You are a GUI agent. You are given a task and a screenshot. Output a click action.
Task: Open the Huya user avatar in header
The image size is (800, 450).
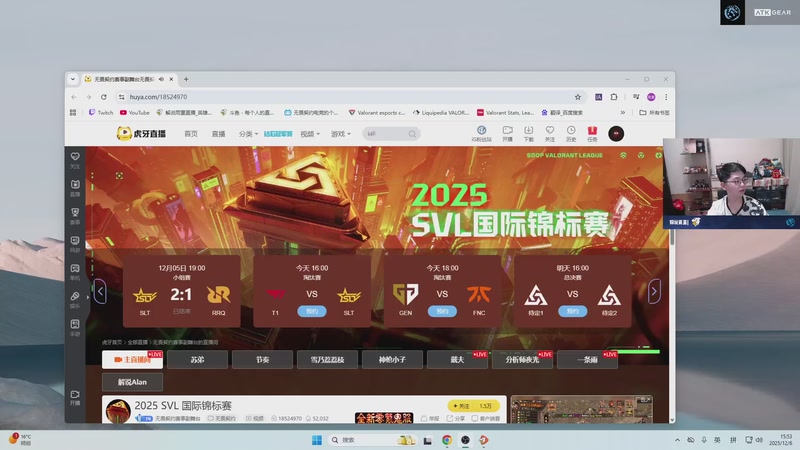[616, 134]
